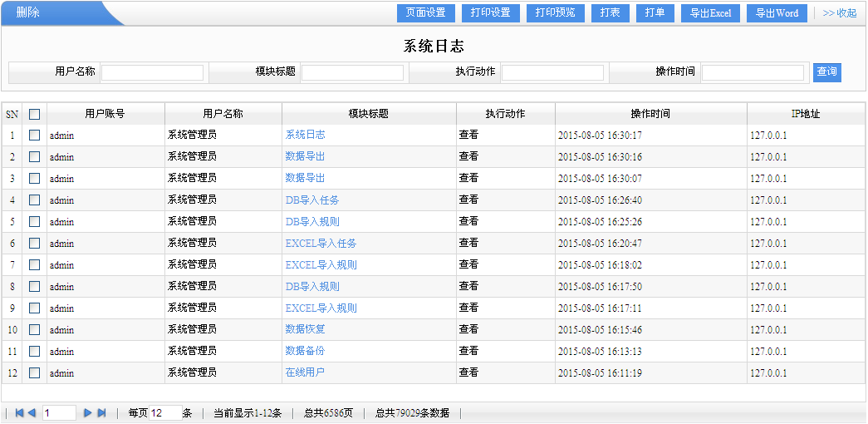Image resolution: width=868 pixels, height=424 pixels.
Task: Open the 系统日志 link in row 1
Action: [305, 135]
